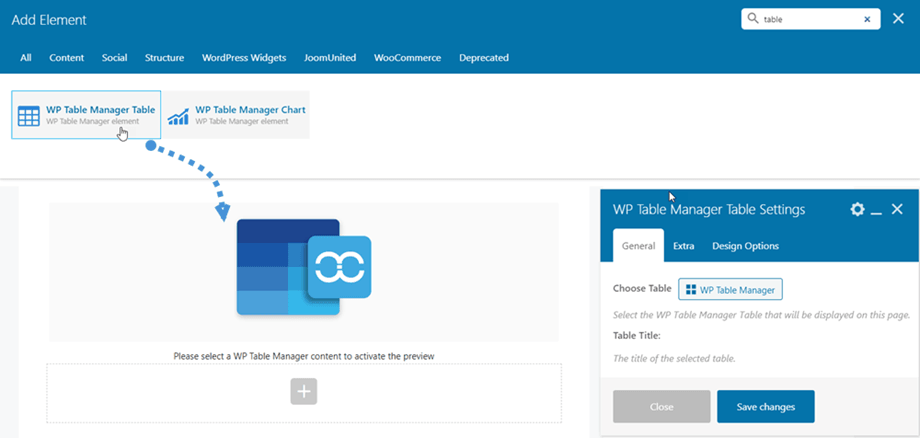This screenshot has width=920, height=438.
Task: Select the WP Table Manager Table element
Action: tap(86, 115)
